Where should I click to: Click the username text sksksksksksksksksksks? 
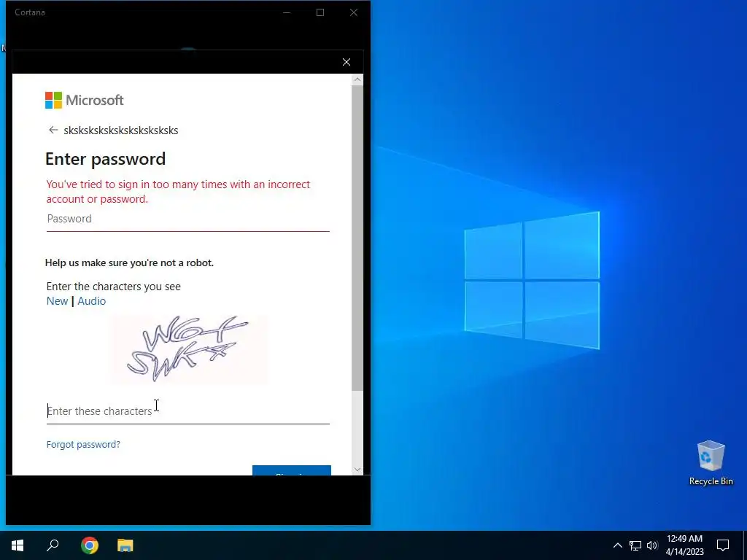point(121,131)
